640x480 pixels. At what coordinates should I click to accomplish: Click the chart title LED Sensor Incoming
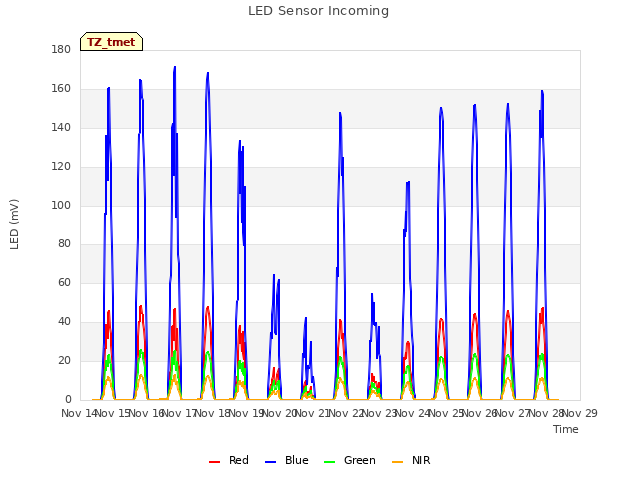[x=318, y=11]
